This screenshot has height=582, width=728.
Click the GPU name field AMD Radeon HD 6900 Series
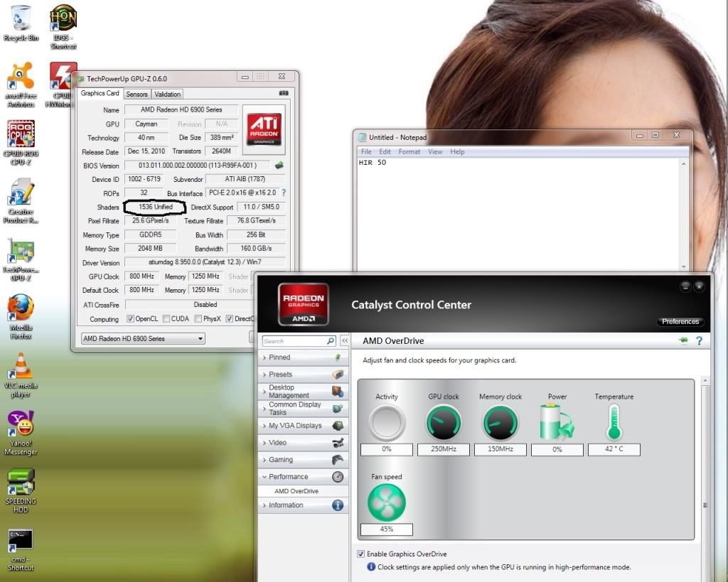point(181,110)
